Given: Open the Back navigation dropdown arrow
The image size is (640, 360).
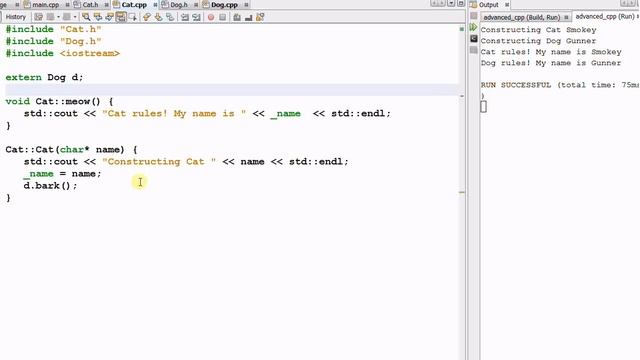Looking at the screenshot, I should [58, 17].
